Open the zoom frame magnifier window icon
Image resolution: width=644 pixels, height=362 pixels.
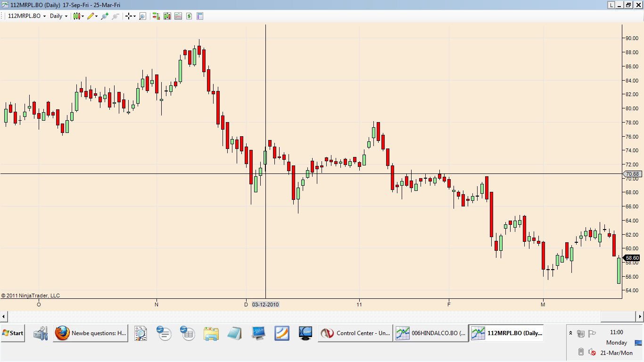(x=142, y=16)
